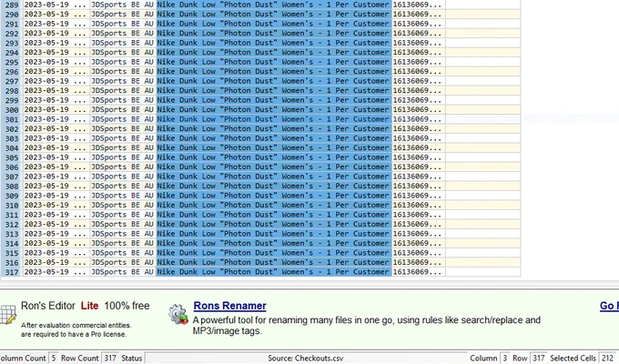This screenshot has height=364, width=619.
Task: Select row header 301
Action: click(12, 119)
